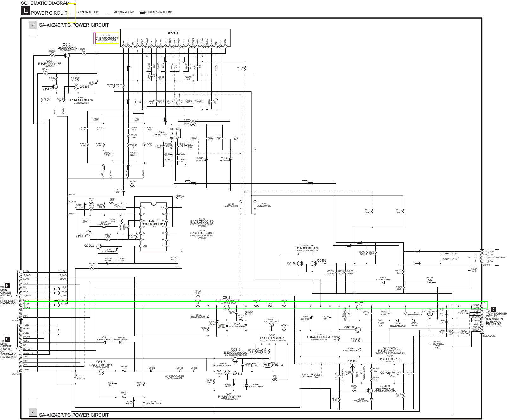Click the L5301 coil symbol
Screen dimensions: 507x420
[175, 134]
